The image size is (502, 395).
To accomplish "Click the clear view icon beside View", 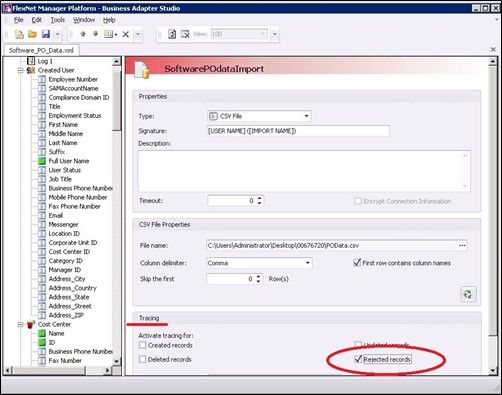I will pos(185,34).
